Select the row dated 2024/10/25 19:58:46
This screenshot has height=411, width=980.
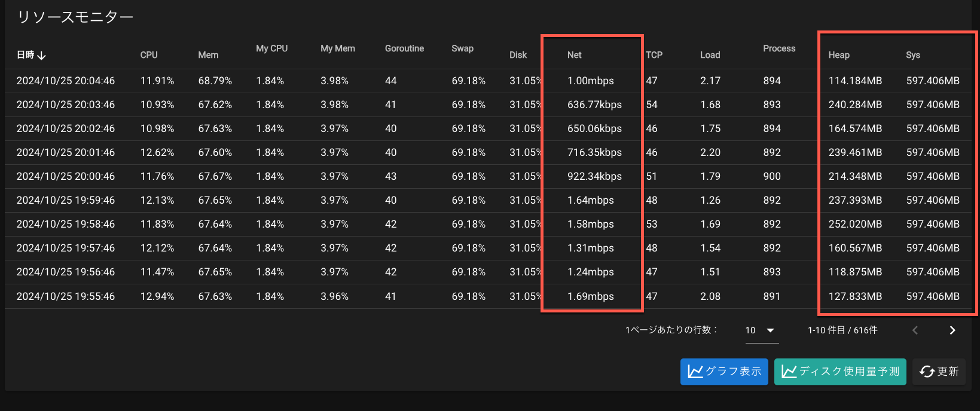click(488, 224)
